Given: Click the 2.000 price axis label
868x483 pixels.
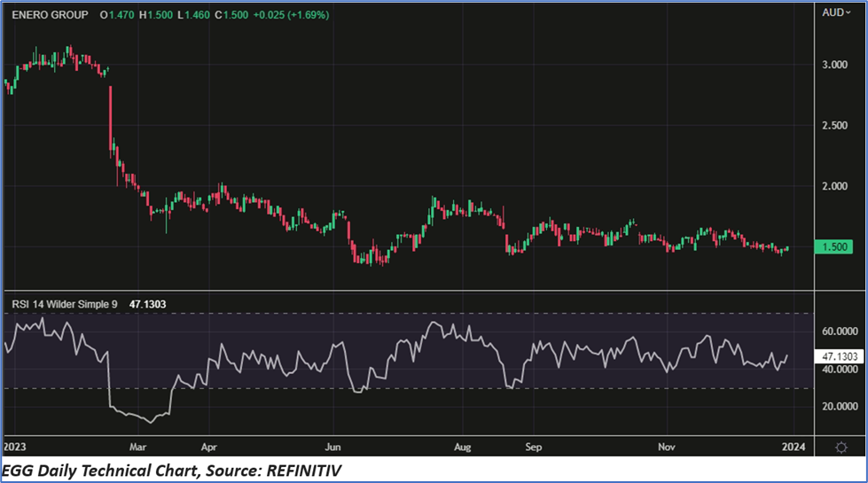Looking at the screenshot, I should (x=834, y=186).
